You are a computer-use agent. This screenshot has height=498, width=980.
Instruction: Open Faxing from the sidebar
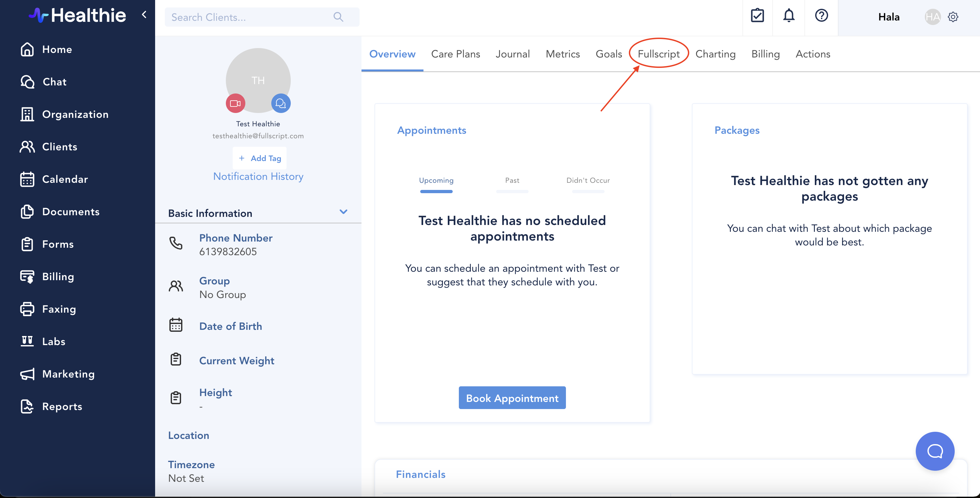[x=59, y=309]
